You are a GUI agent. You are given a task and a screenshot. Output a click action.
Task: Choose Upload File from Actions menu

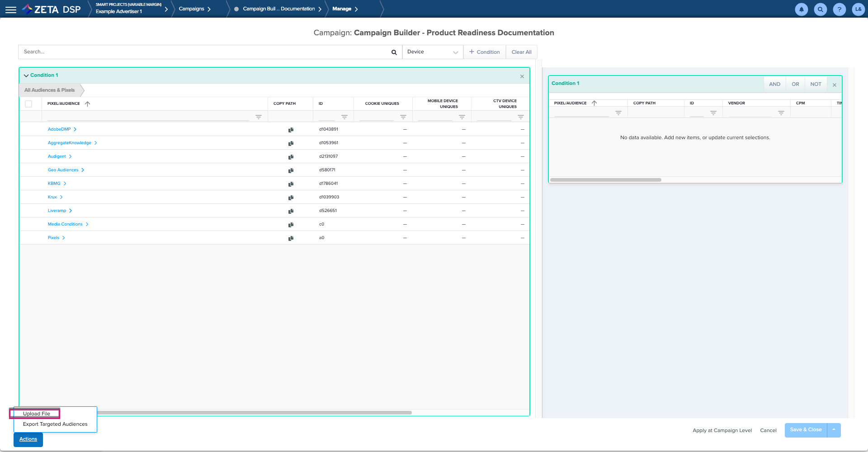(x=37, y=414)
